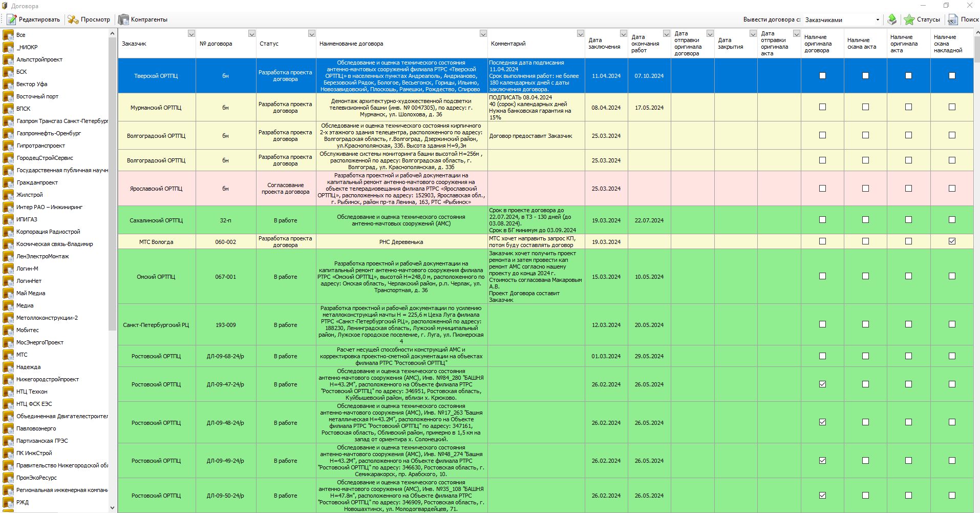Uncheck original contract checkbox for ДЛ-09-48-24/р
This screenshot has width=980, height=513.
(822, 422)
